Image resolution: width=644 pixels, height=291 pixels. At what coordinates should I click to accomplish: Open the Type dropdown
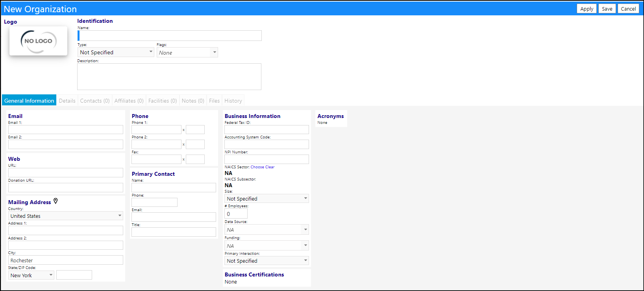pyautogui.click(x=116, y=52)
